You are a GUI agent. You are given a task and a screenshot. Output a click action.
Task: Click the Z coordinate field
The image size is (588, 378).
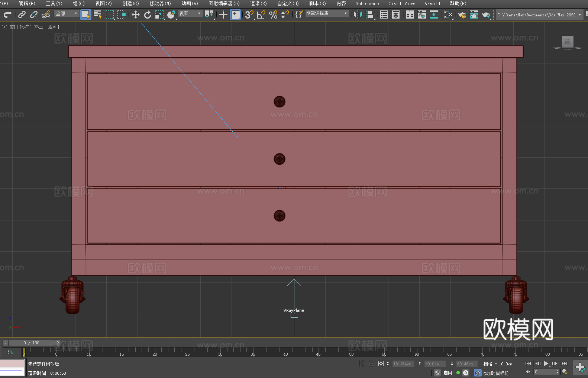point(466,364)
